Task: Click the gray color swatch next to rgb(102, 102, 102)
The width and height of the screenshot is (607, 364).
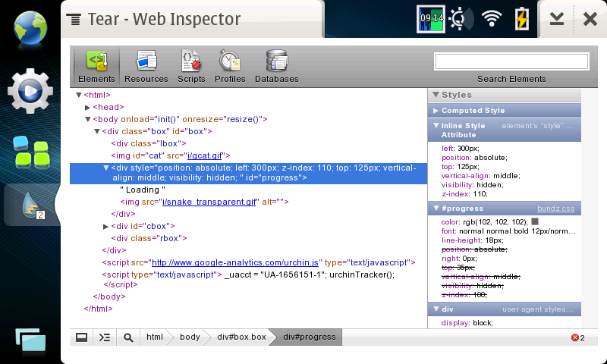Action: [x=535, y=221]
